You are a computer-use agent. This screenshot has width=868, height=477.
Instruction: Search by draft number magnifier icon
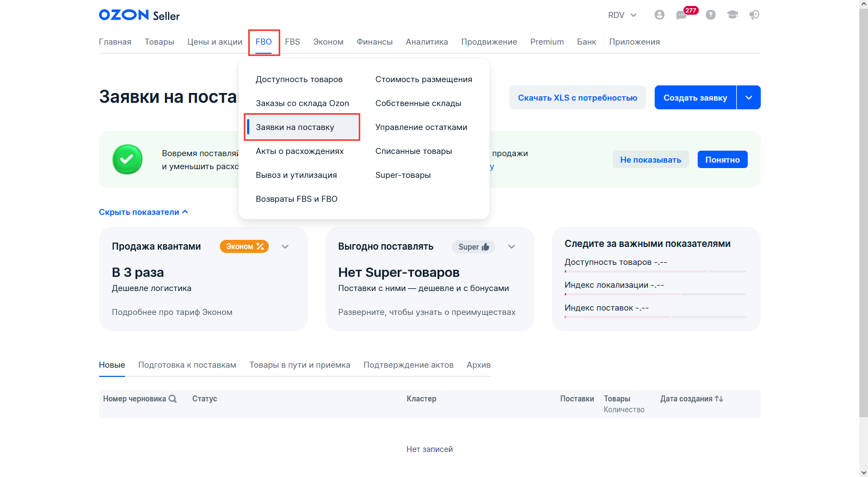point(173,399)
